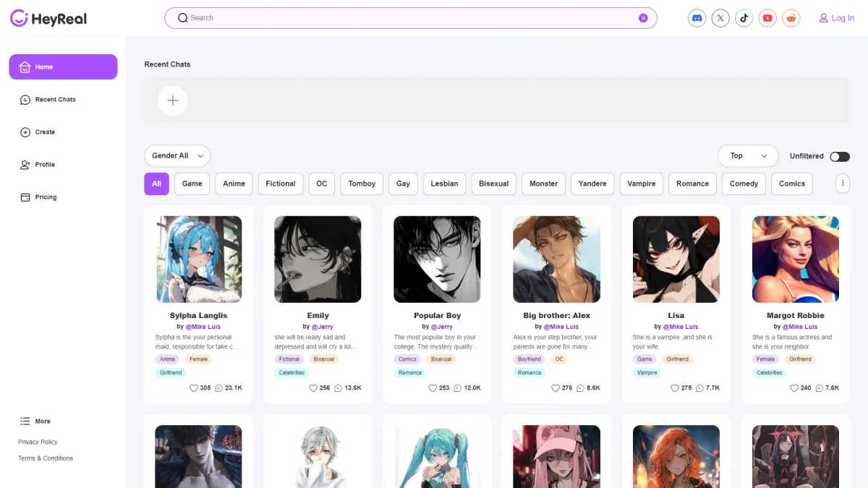
Task: Expand the Gender All dropdown
Action: (x=177, y=156)
